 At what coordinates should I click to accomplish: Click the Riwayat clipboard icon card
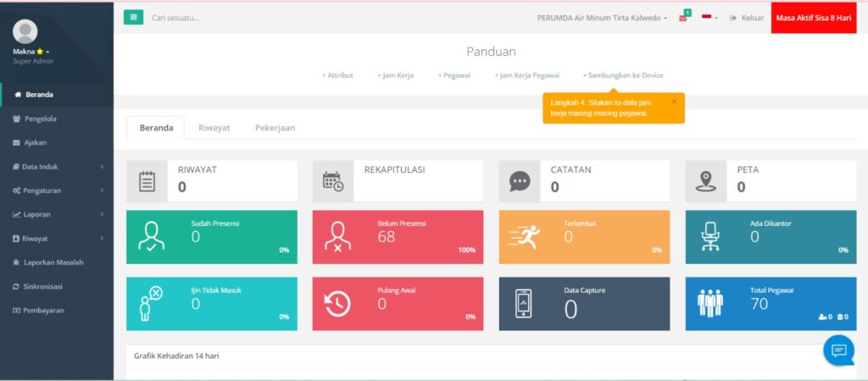(x=147, y=181)
